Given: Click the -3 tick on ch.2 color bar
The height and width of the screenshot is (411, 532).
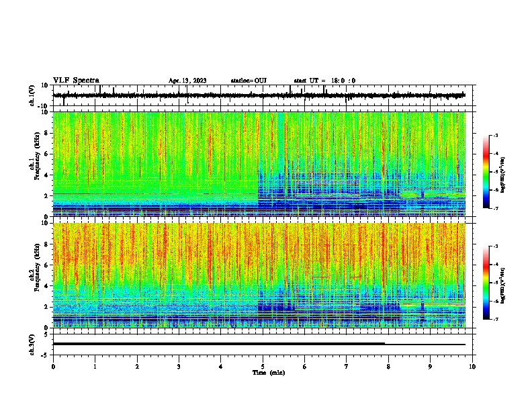Looking at the screenshot, I should pyautogui.click(x=496, y=246).
